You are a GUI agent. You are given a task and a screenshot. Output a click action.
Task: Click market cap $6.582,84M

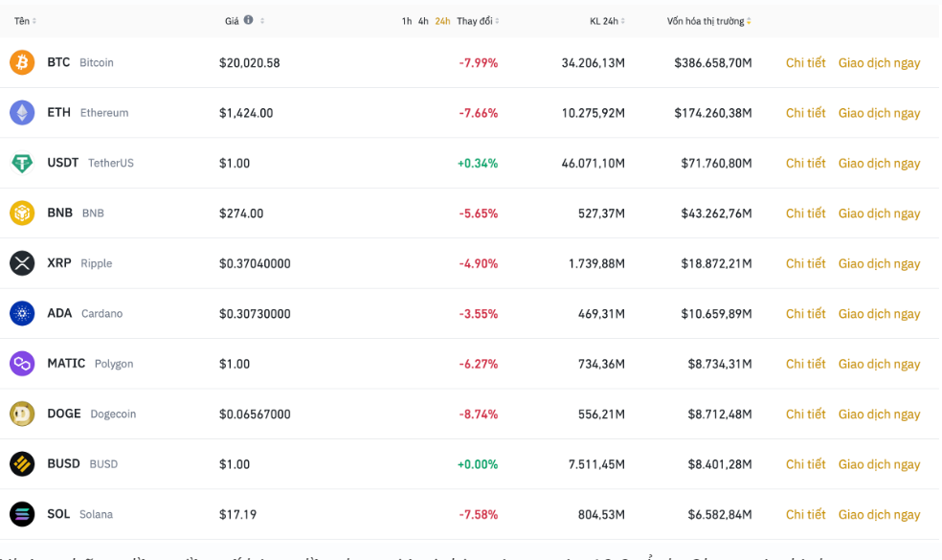point(720,514)
